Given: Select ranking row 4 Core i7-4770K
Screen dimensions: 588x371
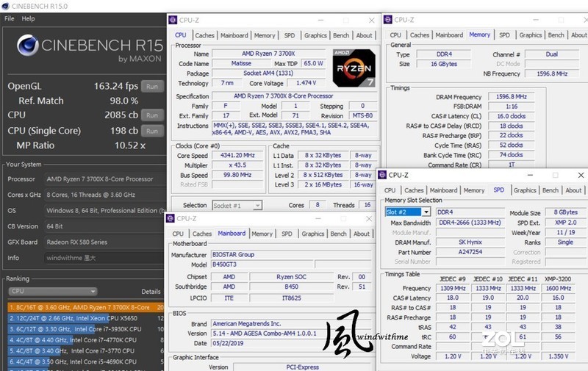Looking at the screenshot, I should 85,340.
